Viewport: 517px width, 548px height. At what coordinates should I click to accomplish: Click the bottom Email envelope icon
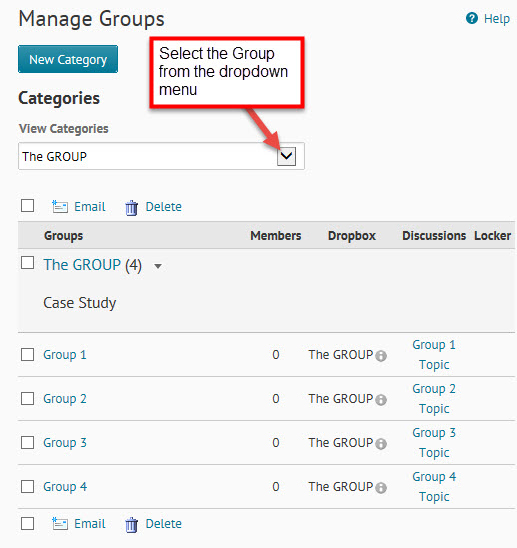(x=60, y=524)
